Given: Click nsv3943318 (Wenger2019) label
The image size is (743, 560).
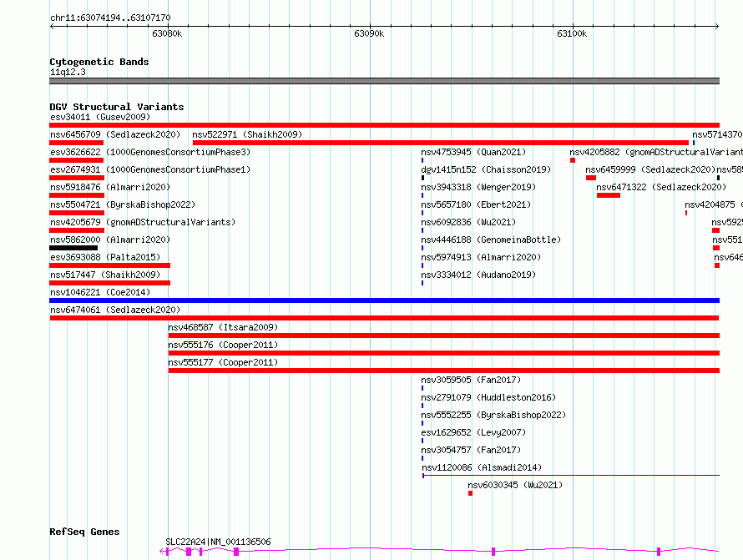Looking at the screenshot, I should (x=478, y=187).
